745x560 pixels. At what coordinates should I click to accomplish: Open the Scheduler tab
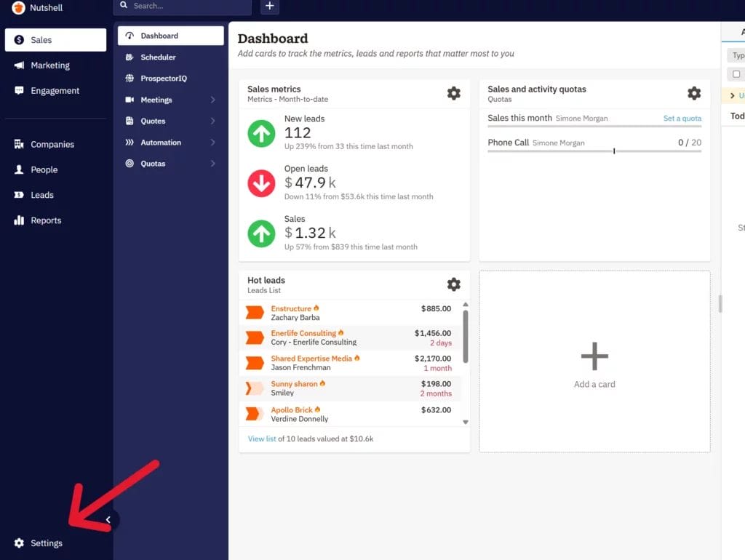tap(156, 57)
